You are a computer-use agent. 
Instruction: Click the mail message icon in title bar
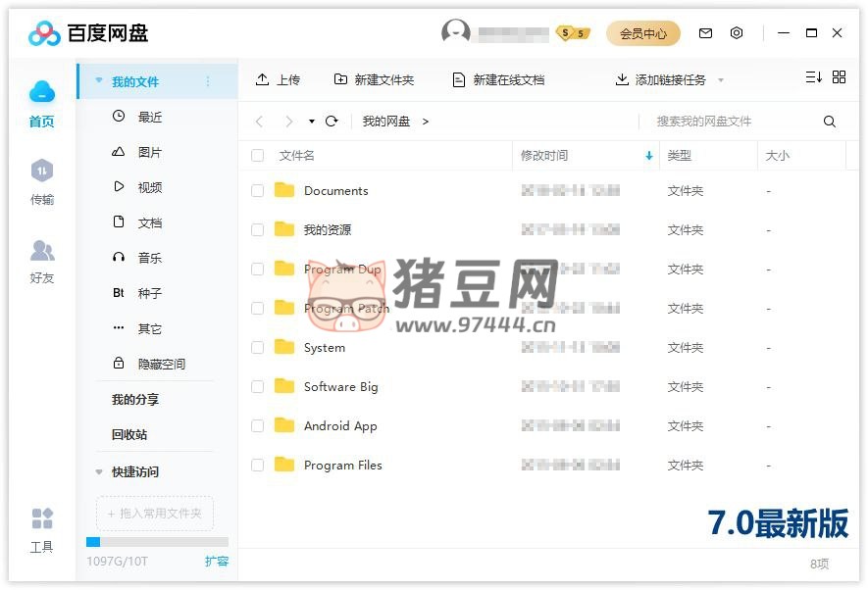[x=705, y=33]
